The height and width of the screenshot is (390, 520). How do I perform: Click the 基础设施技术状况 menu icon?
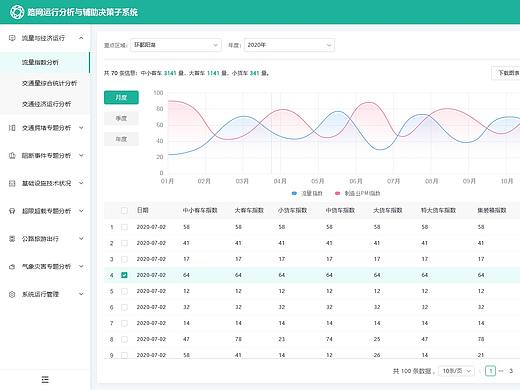coord(12,183)
